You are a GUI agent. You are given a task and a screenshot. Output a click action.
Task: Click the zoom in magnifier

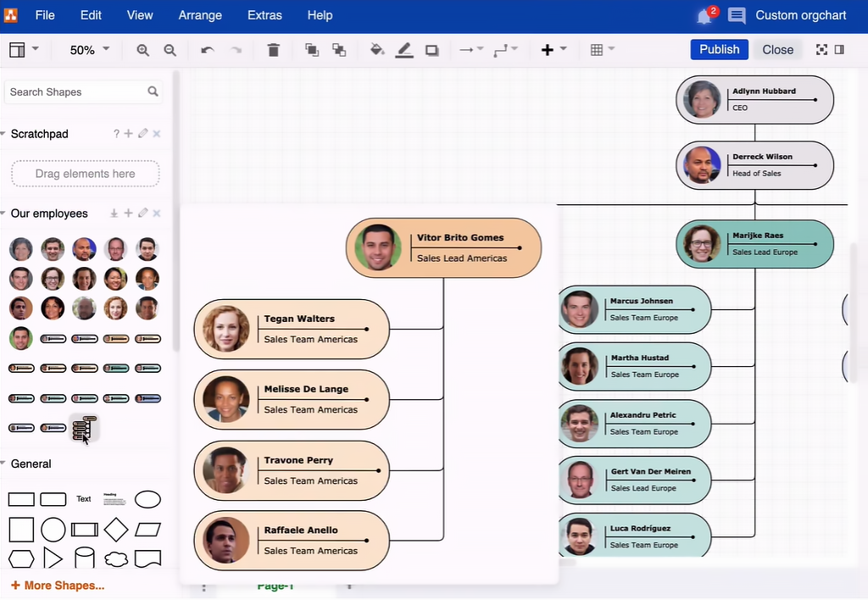click(142, 50)
